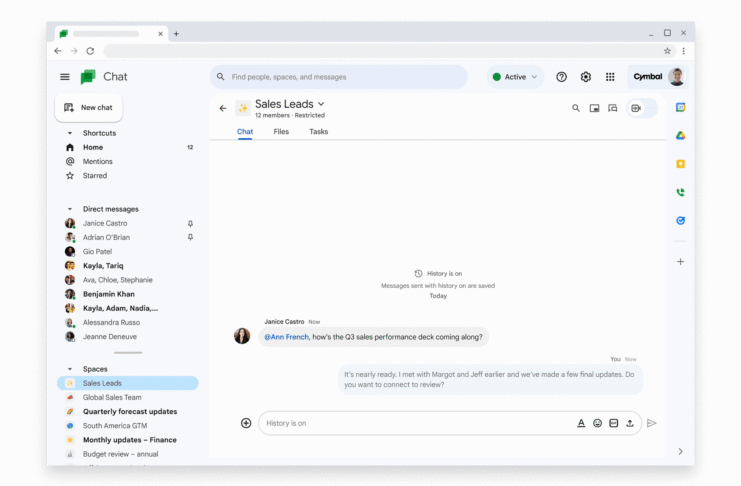The width and height of the screenshot is (741, 486).
Task: Expand the Sales Leads space name dropdown
Action: click(x=321, y=104)
